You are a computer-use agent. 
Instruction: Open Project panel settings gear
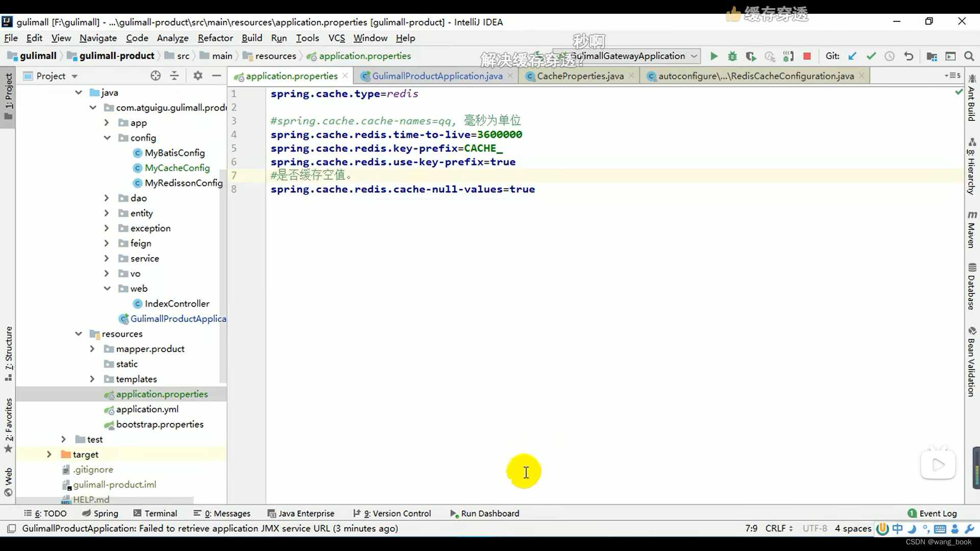(198, 76)
